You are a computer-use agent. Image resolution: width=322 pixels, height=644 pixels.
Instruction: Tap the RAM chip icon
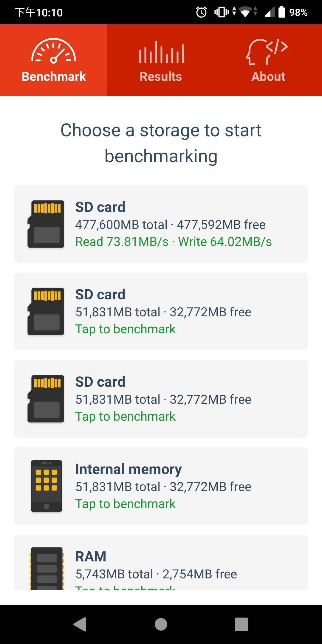coord(47,569)
